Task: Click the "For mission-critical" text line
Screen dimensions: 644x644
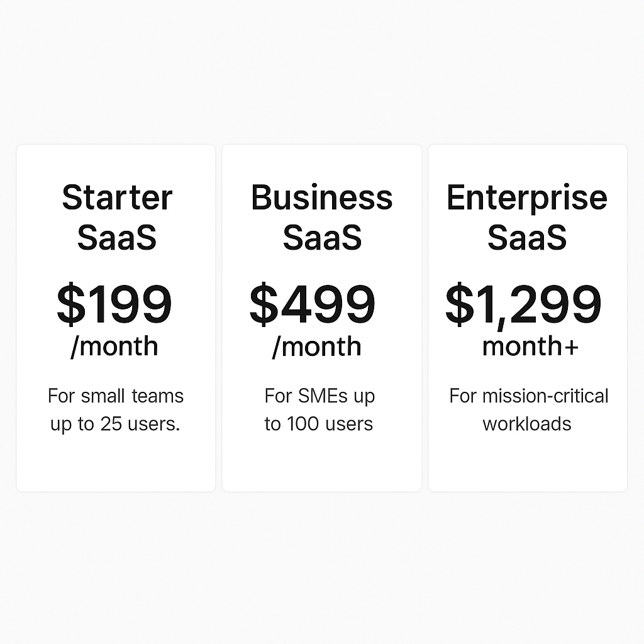Action: pyautogui.click(x=529, y=396)
